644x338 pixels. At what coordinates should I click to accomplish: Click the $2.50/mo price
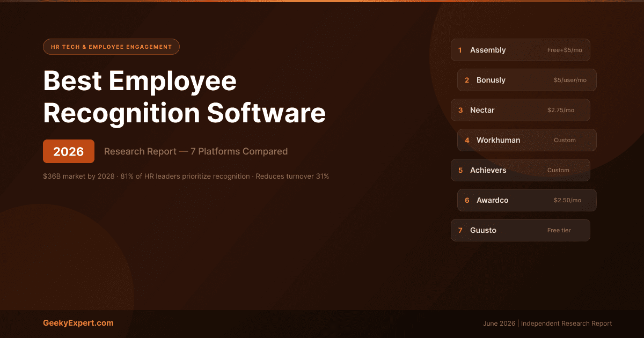pos(567,200)
